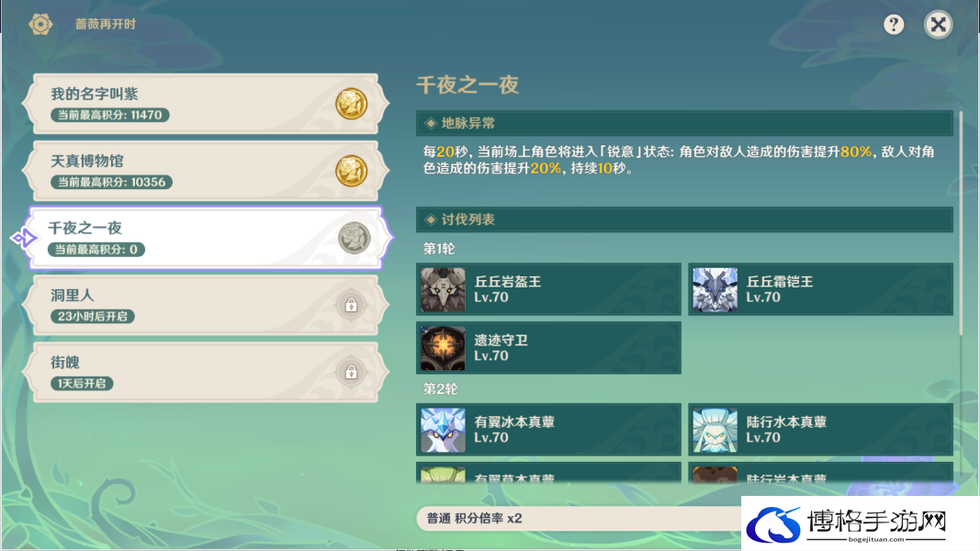Click 有翼冰本真蕈 enemy portrait
980x551 pixels.
[x=443, y=430]
